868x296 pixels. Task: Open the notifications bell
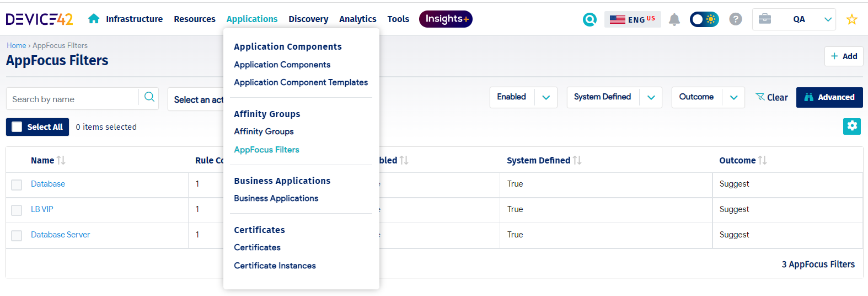[x=674, y=19]
